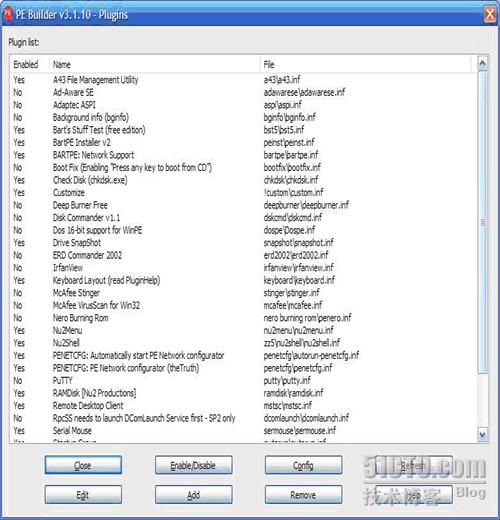
Task: Select the Serial Mouse plugin row
Action: point(243,431)
